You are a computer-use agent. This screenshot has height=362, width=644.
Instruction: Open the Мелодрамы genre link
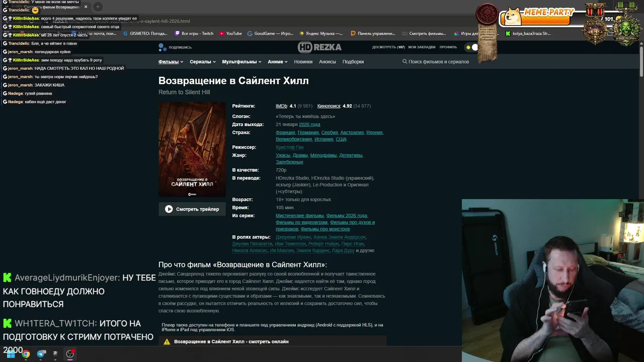coord(324,155)
